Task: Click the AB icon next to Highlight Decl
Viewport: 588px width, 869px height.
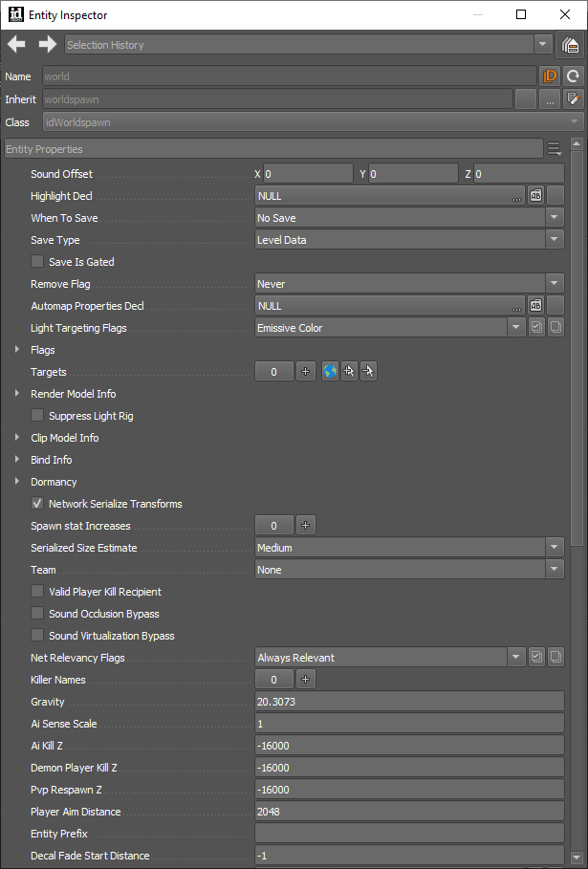Action: 536,196
